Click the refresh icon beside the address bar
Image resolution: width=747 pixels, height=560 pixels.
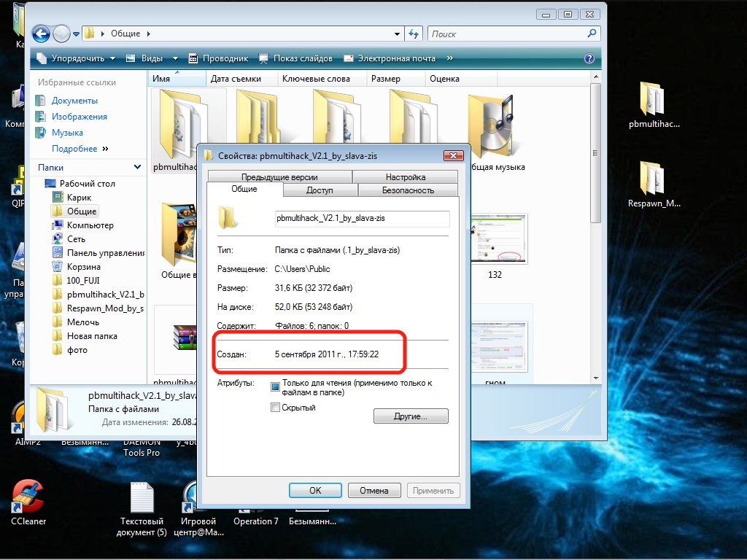pos(414,34)
